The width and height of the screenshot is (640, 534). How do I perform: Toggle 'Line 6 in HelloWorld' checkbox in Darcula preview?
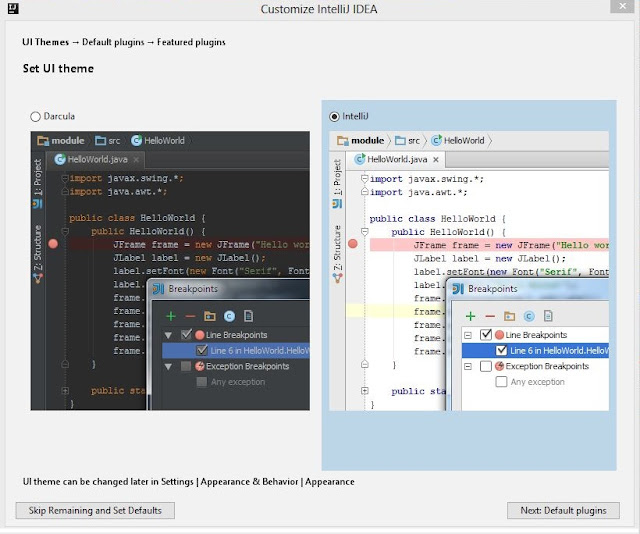click(x=202, y=350)
